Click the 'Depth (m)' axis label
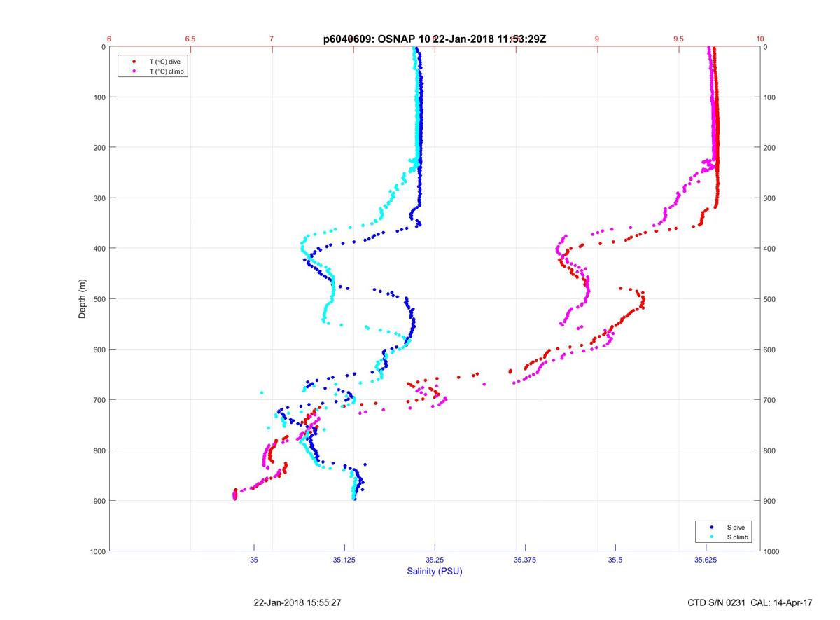 pos(83,298)
